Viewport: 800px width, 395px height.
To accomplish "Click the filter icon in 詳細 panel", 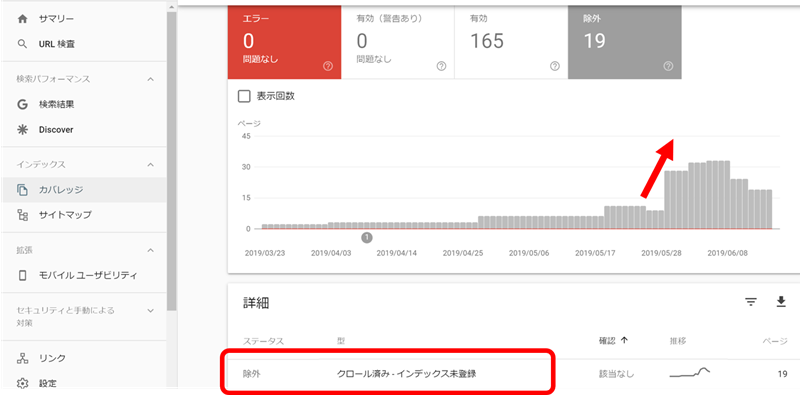I will pyautogui.click(x=751, y=302).
